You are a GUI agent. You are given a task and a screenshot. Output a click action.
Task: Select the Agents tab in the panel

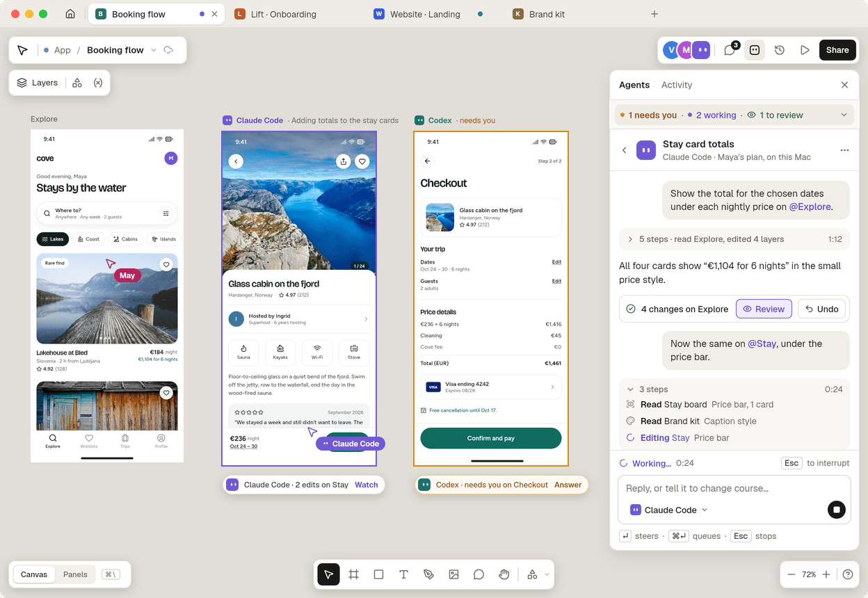634,85
